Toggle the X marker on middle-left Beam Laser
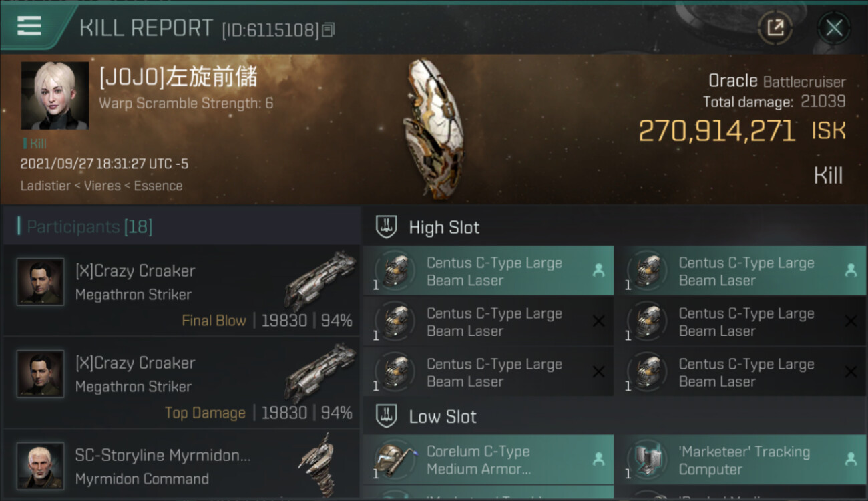The height and width of the screenshot is (501, 868). tap(598, 322)
